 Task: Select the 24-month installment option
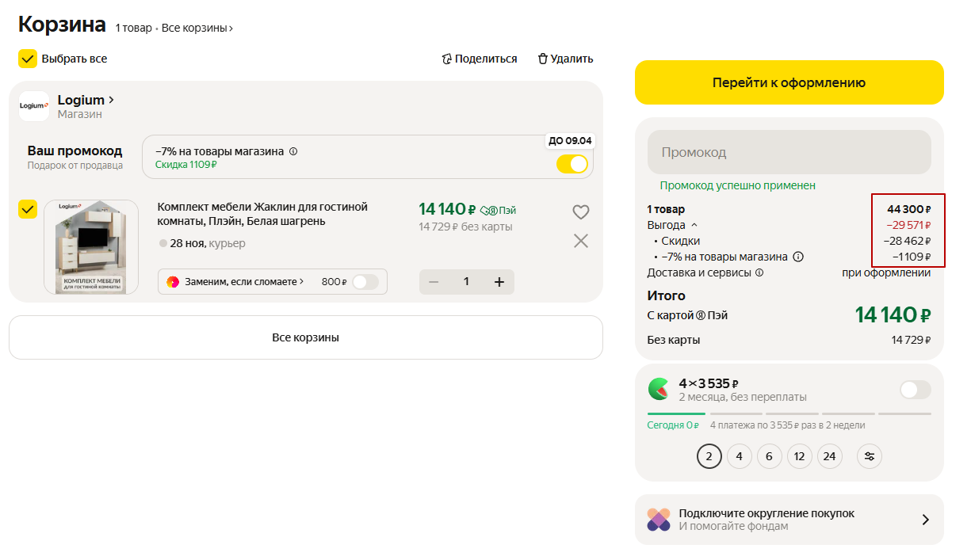pos(829,456)
